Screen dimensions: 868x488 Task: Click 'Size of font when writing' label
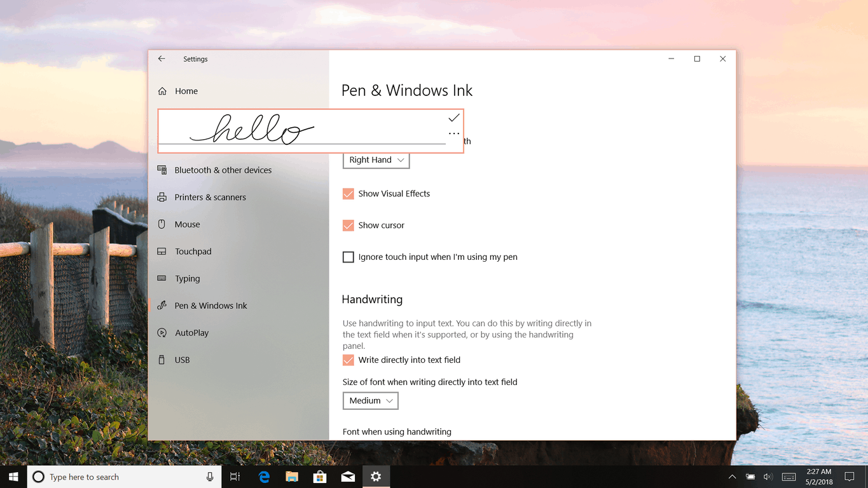[430, 383]
